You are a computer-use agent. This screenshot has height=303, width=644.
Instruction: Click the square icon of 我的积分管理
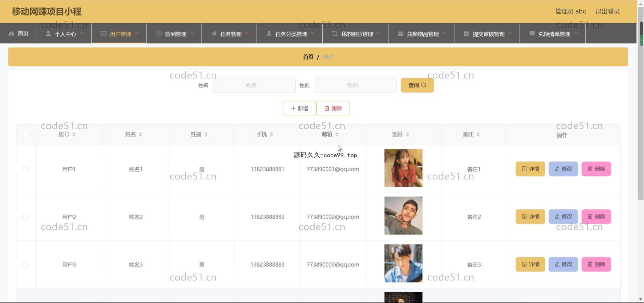[335, 34]
